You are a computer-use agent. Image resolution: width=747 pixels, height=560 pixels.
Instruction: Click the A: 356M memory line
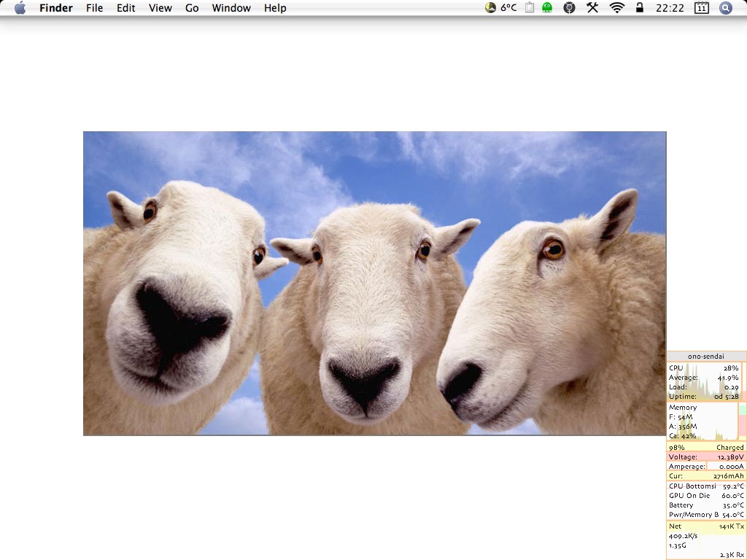pyautogui.click(x=683, y=427)
